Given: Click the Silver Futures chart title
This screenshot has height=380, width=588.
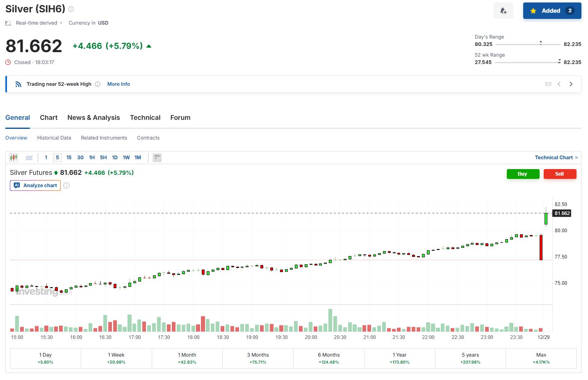Looking at the screenshot, I should point(31,173).
